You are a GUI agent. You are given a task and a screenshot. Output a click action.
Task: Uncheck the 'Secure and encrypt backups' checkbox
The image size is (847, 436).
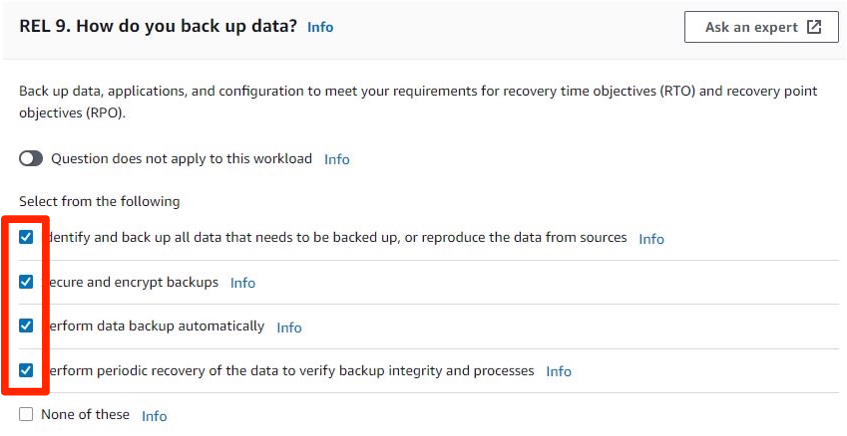[26, 282]
